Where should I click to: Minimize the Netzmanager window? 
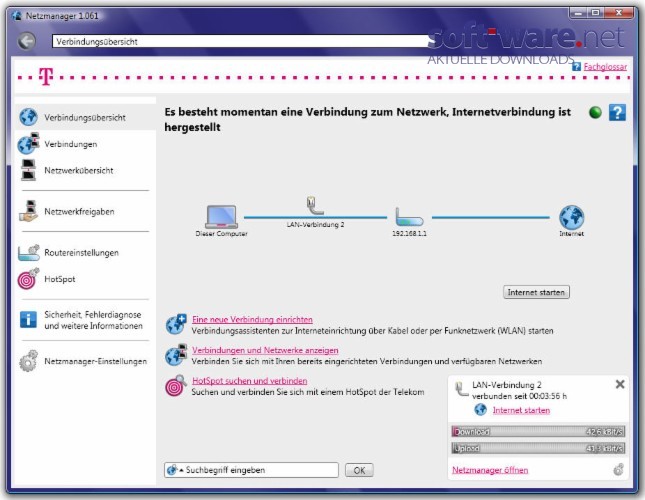(578, 13)
